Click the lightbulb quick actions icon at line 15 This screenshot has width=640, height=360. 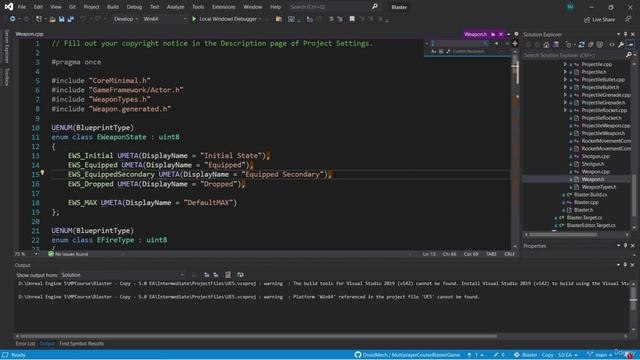point(42,173)
